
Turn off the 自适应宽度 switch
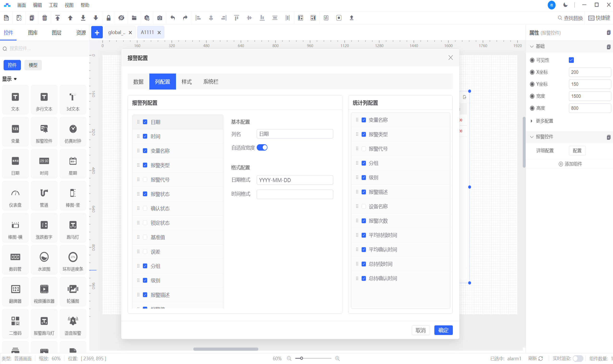262,147
